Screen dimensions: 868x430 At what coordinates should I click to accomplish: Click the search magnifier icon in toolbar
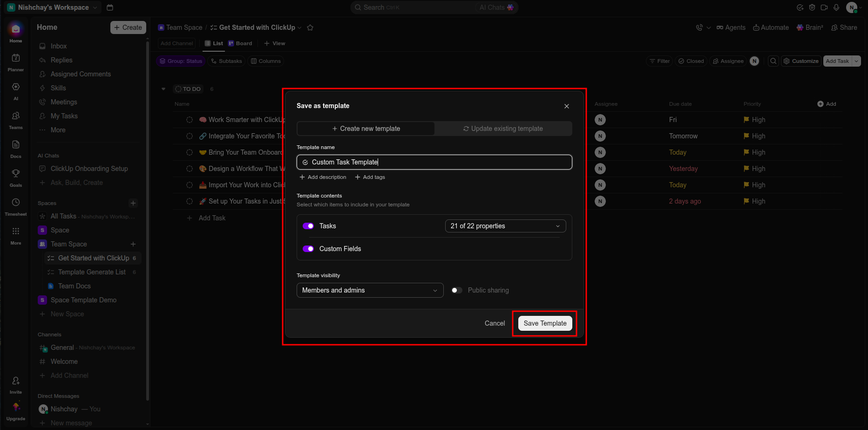pos(773,61)
